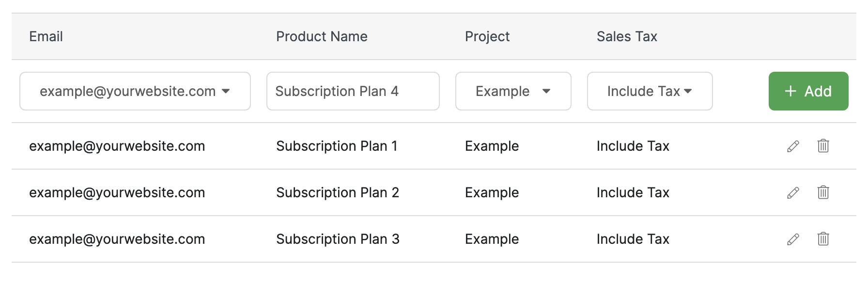Viewport: 868px width, 284px height.
Task: Click Include Tax in the Subscription Plan 3 row
Action: point(633,239)
